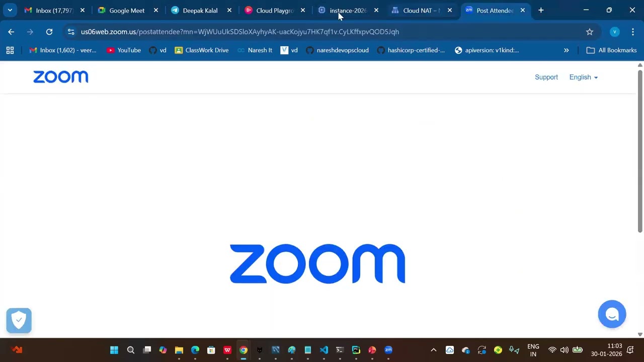Switch to the Google Meet tab

click(127, 10)
